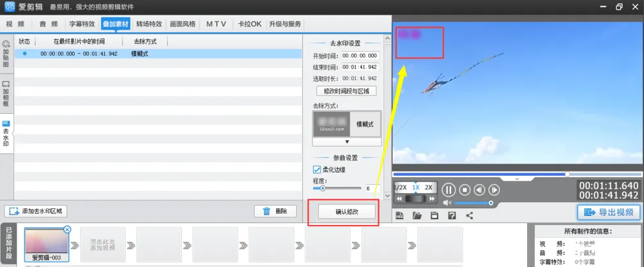Set playback speed to 1/2X
The height and width of the screenshot is (267, 644).
tap(401, 187)
